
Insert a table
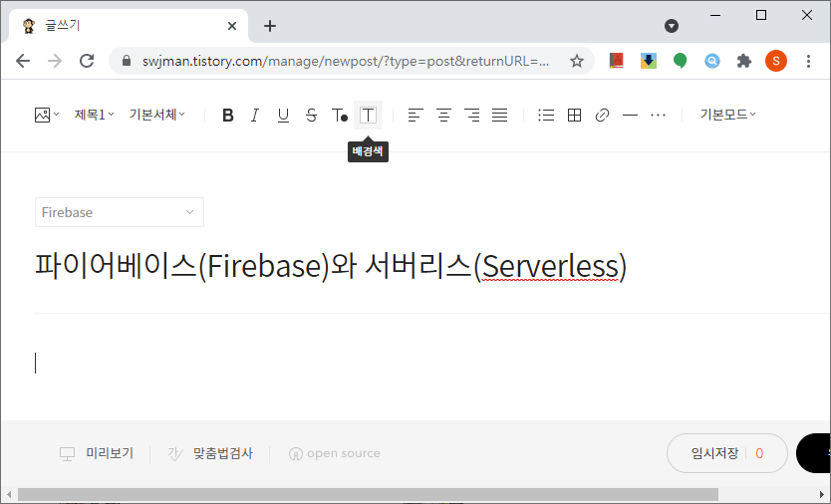click(574, 115)
